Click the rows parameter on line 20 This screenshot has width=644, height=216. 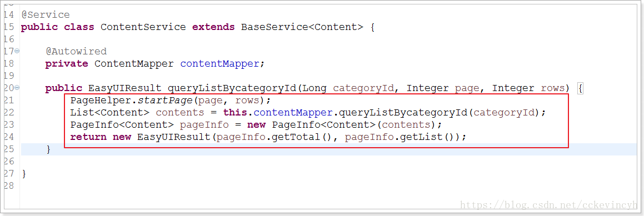pyautogui.click(x=552, y=88)
